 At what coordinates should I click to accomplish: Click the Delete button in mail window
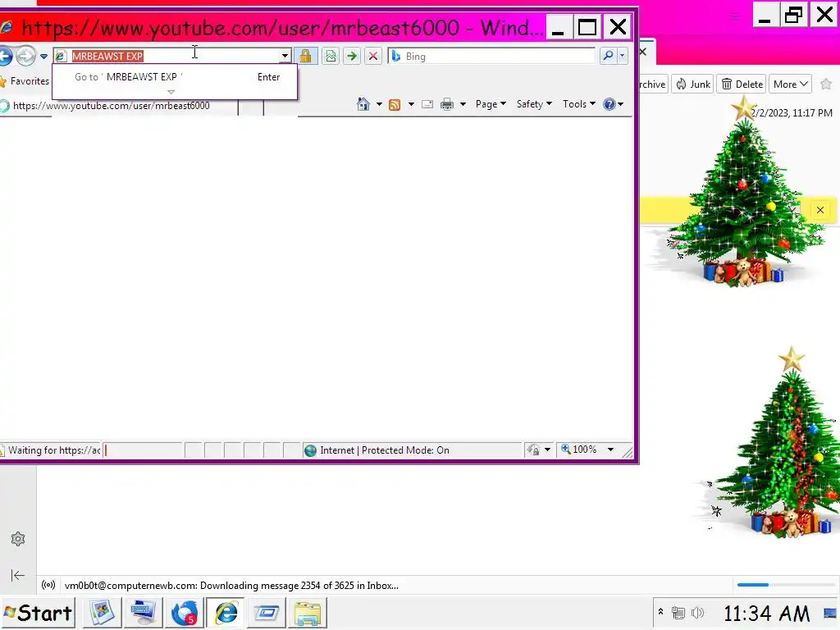(x=742, y=84)
